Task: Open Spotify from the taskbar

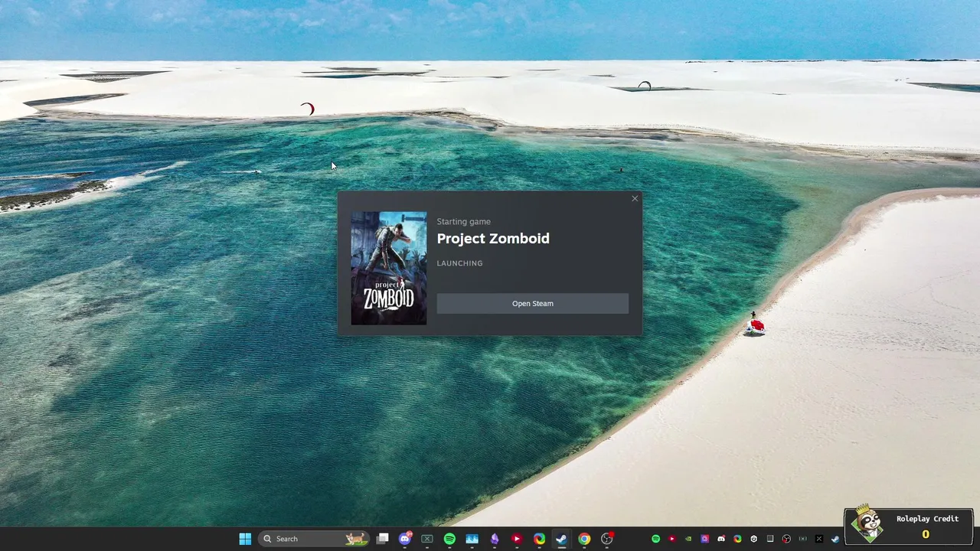Action: 449,539
